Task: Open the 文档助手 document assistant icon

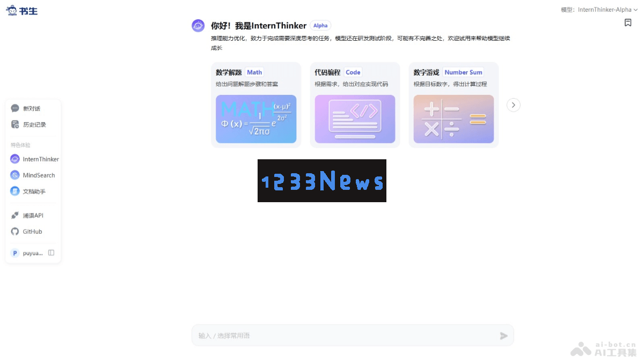Action: point(15,191)
